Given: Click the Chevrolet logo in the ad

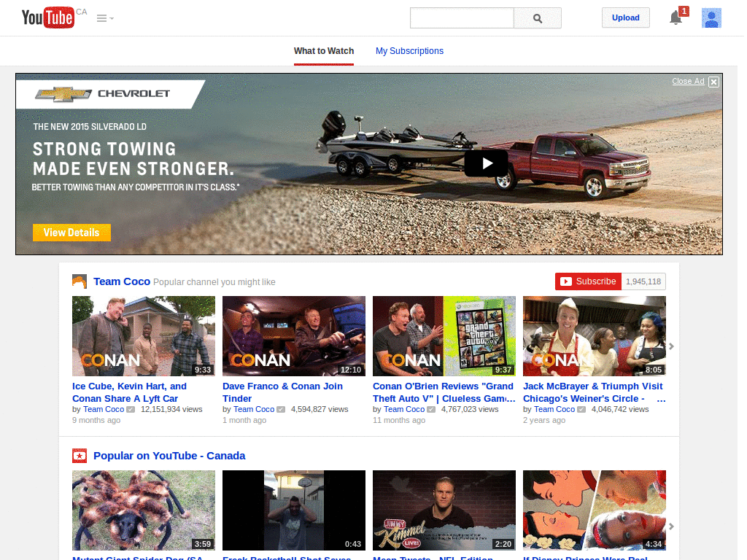Looking at the screenshot, I should (102, 94).
